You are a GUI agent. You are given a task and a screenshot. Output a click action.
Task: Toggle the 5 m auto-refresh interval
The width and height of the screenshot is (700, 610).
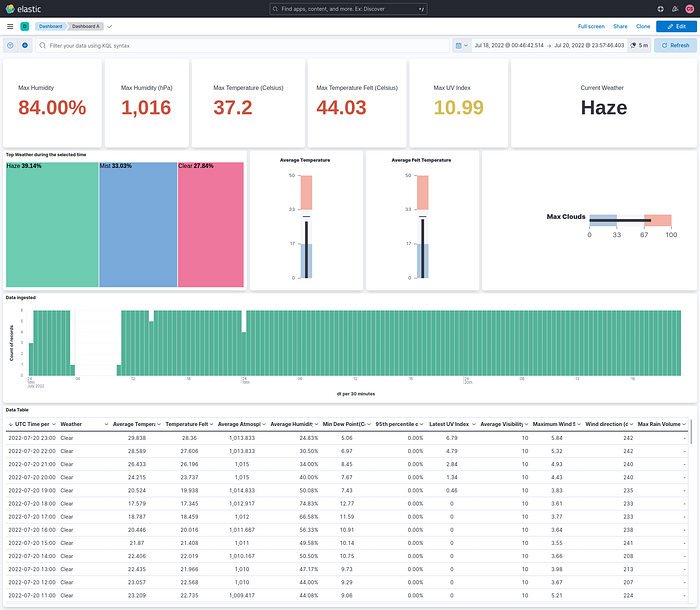(639, 46)
